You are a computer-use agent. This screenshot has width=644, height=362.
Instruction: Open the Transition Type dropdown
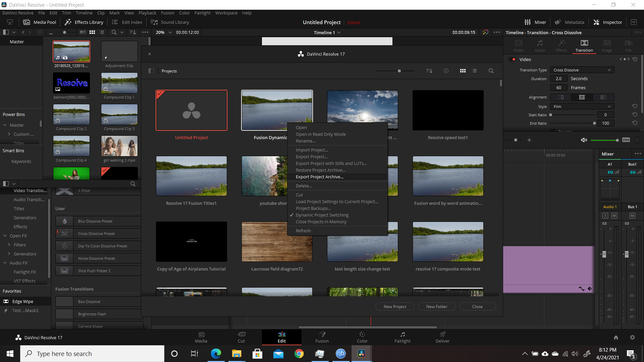click(x=582, y=70)
